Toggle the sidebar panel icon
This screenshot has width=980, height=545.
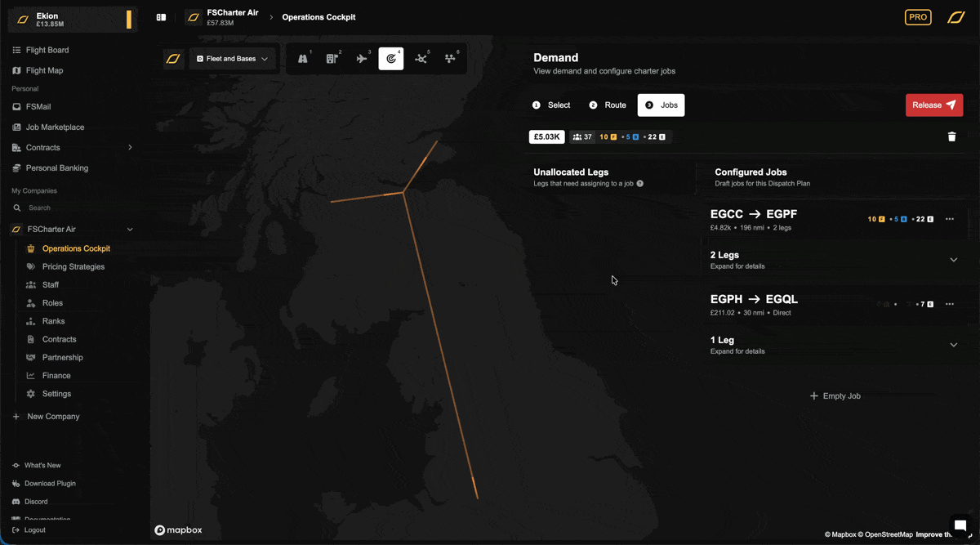(162, 17)
